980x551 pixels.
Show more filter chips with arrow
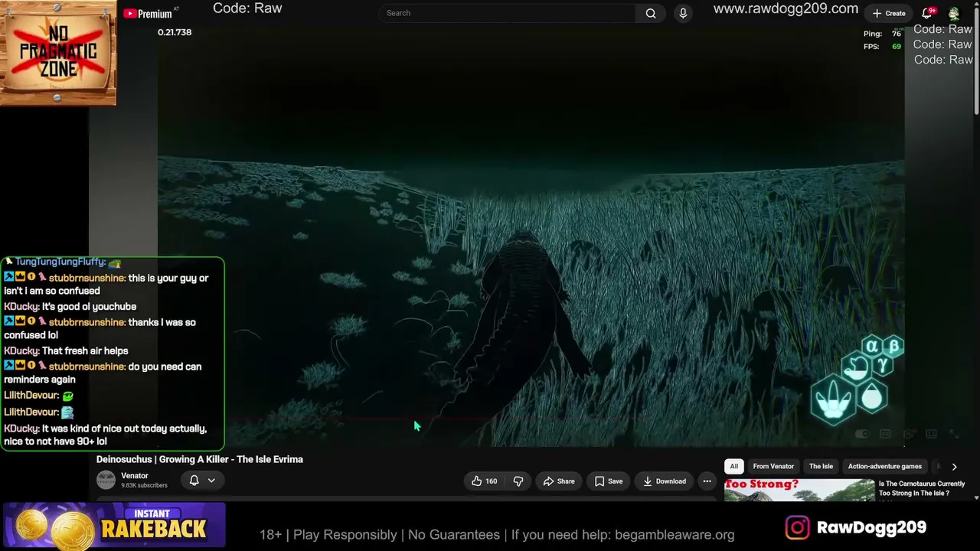pos(954,466)
